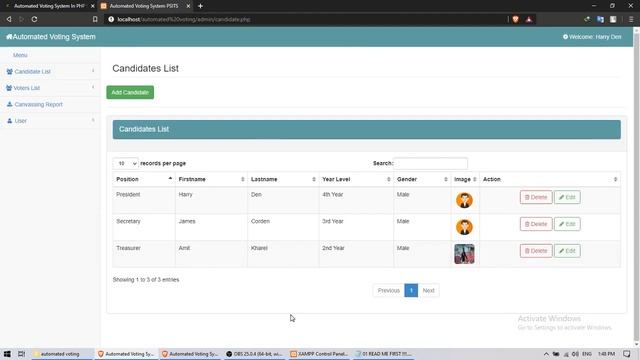The image size is (640, 360).
Task: Open the automated voting folder in taskbar
Action: click(60, 354)
